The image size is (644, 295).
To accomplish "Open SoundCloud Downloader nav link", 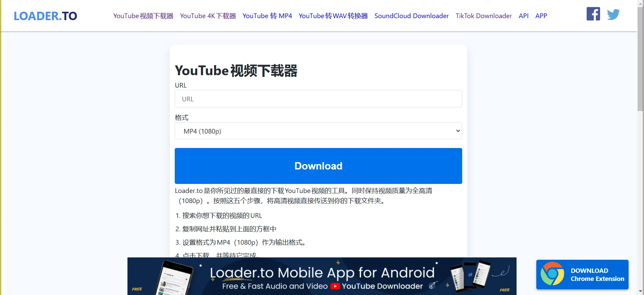I will pyautogui.click(x=412, y=16).
